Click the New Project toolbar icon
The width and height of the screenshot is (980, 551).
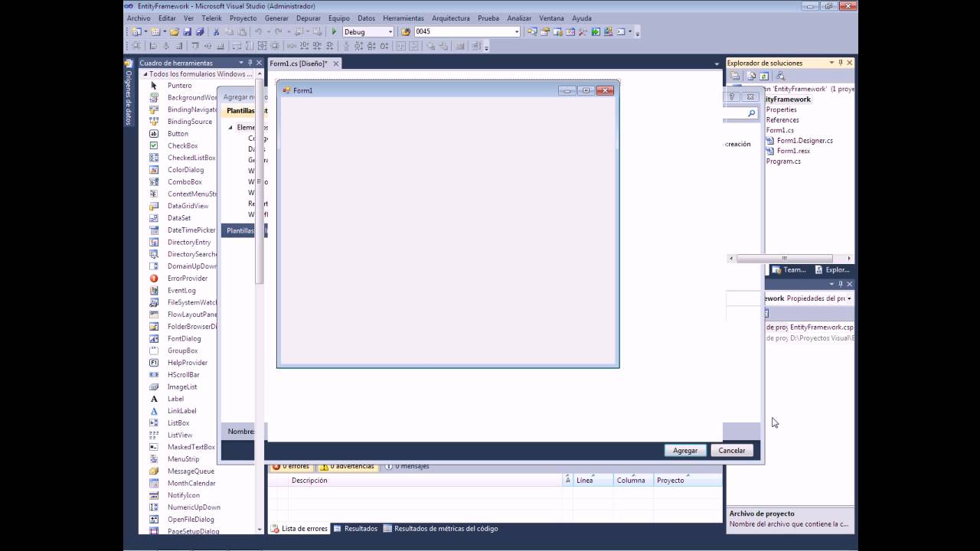[137, 31]
